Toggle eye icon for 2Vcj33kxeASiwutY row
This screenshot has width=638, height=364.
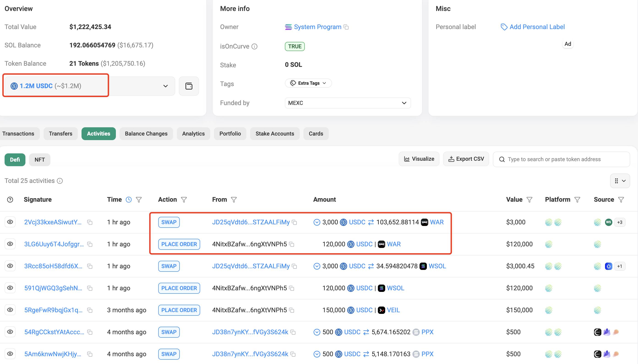[10, 222]
